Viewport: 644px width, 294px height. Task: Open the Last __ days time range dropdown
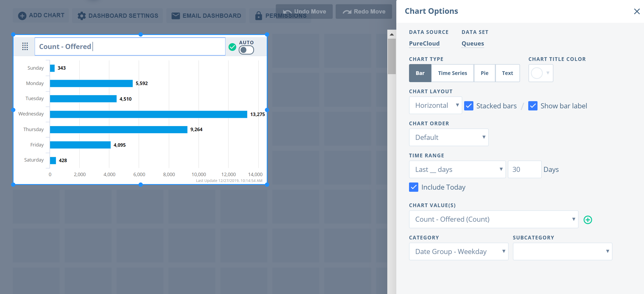[458, 169]
